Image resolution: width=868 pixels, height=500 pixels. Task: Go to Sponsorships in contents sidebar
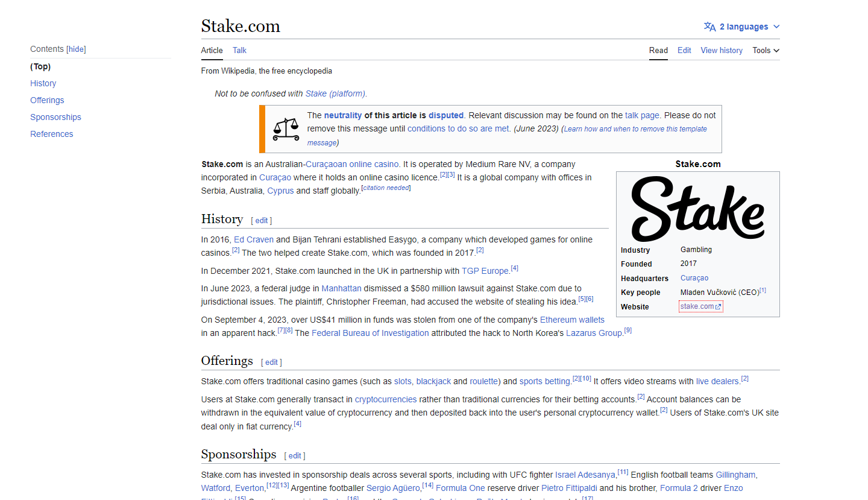pos(55,117)
